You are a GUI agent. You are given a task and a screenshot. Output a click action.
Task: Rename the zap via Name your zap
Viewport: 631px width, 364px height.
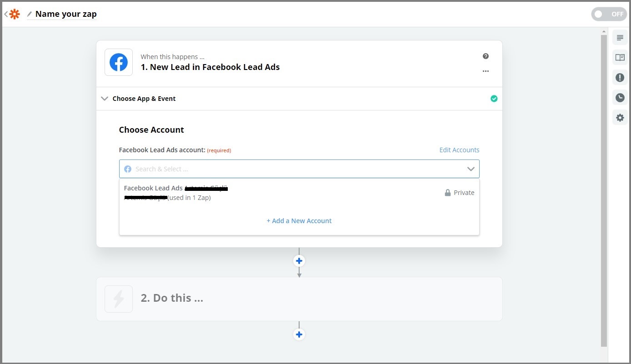point(66,14)
